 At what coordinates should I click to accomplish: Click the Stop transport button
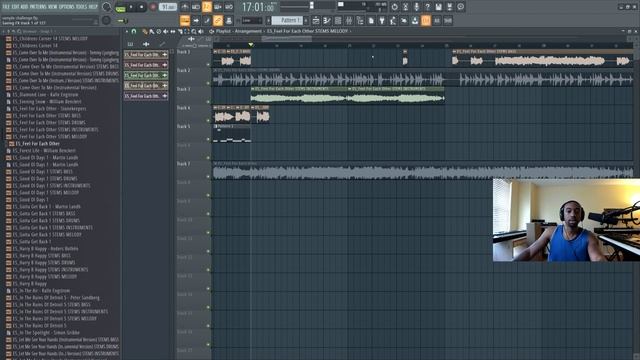point(141,7)
